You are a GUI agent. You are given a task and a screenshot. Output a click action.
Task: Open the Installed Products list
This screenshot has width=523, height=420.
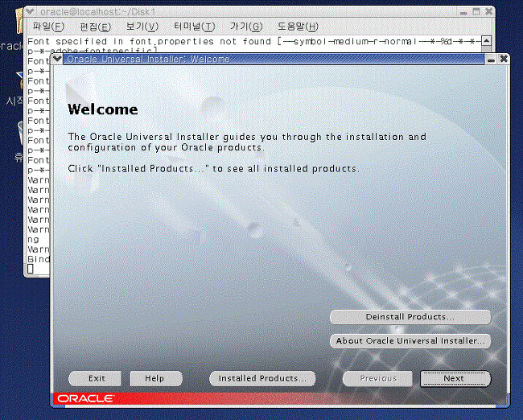click(262, 379)
